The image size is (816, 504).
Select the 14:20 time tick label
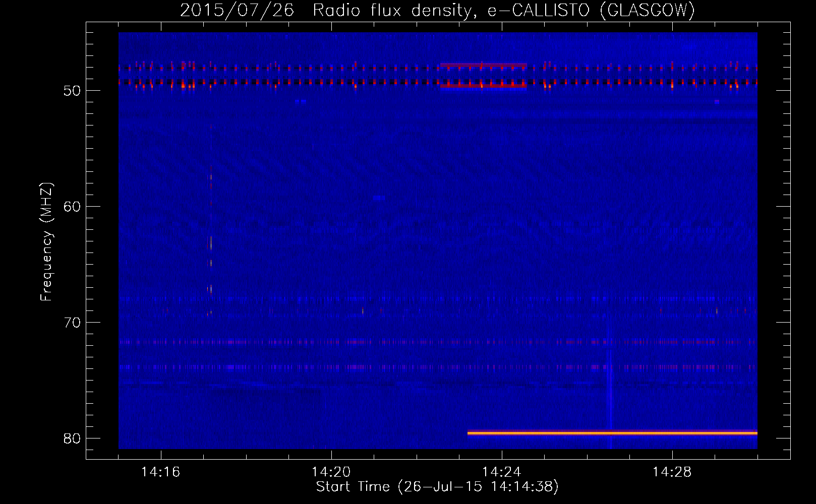click(x=331, y=472)
